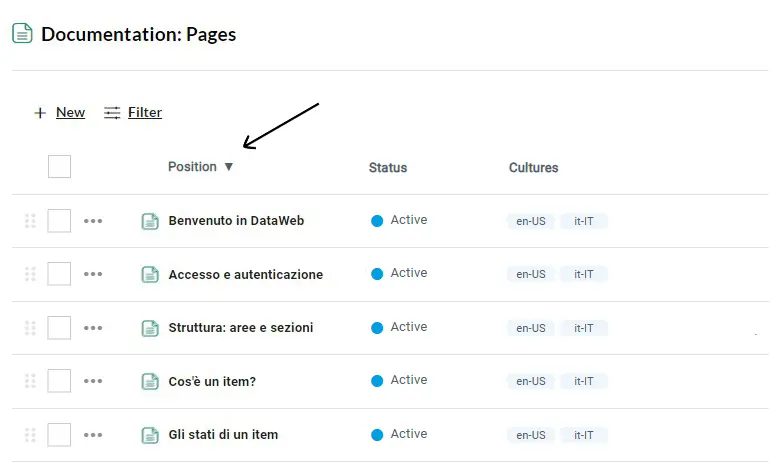Open three-dots menu for Struttura: aree e sezioni
Viewport: 783px width, 463px height.
(93, 328)
